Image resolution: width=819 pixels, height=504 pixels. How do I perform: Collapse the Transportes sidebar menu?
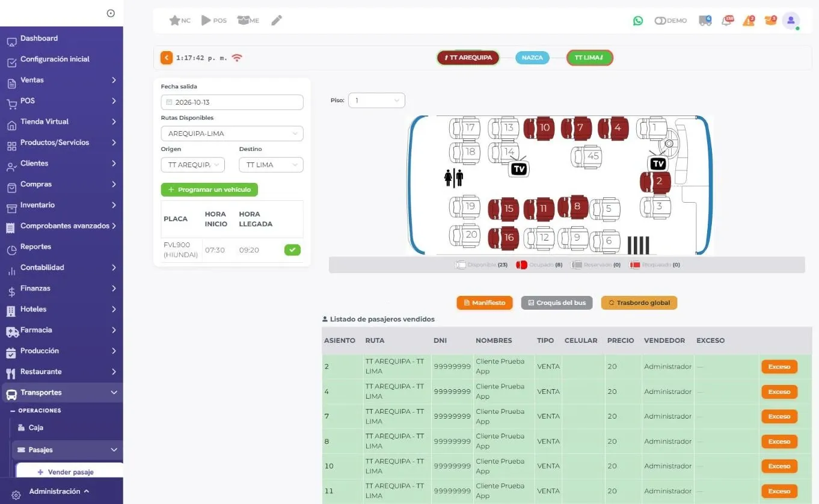(x=61, y=393)
